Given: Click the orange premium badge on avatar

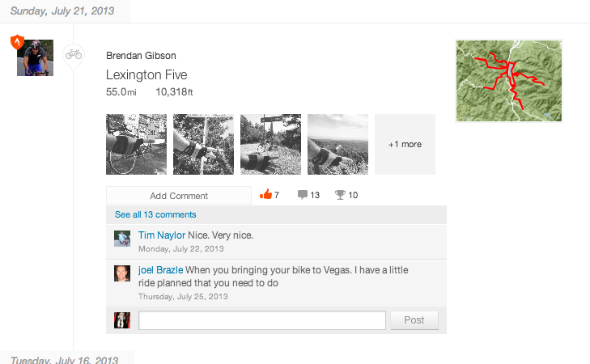Looking at the screenshot, I should 17,42.
